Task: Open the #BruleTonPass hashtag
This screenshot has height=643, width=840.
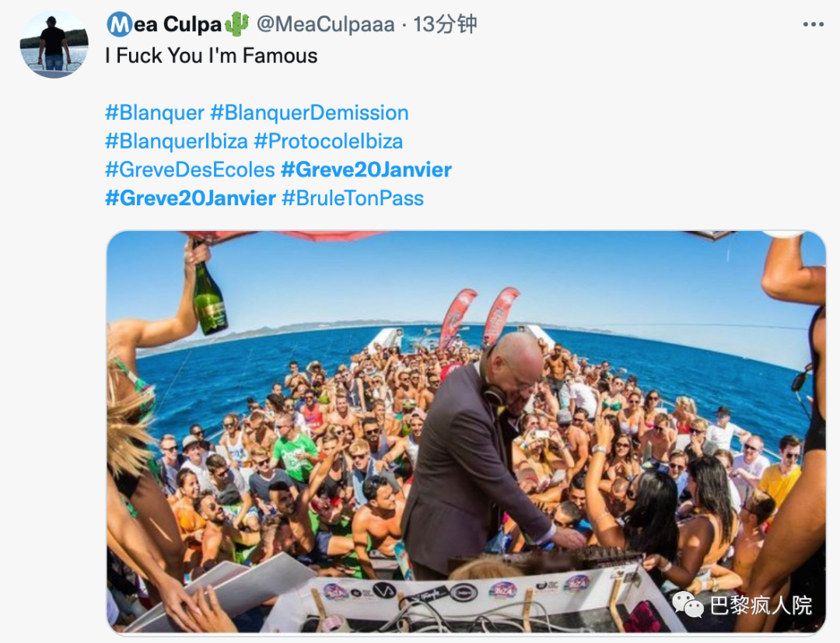Action: tap(352, 198)
